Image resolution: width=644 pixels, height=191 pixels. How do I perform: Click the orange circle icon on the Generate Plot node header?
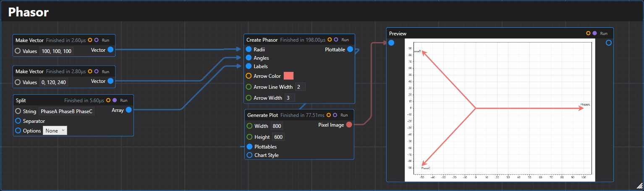click(329, 115)
